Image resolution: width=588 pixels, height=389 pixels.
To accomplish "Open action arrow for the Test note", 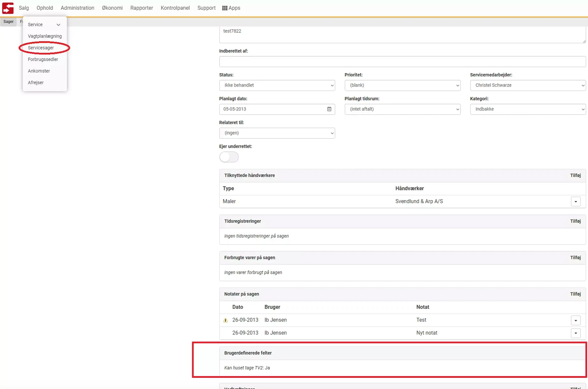I will 576,320.
